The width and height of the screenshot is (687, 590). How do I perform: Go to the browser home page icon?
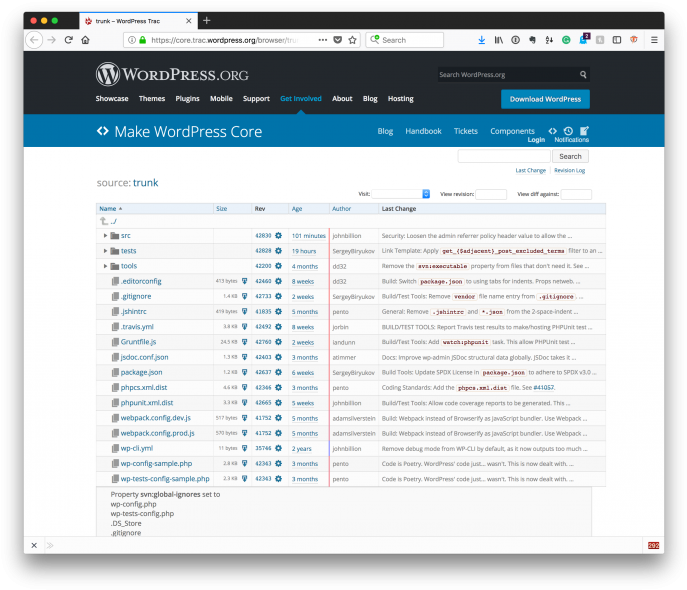coord(85,40)
